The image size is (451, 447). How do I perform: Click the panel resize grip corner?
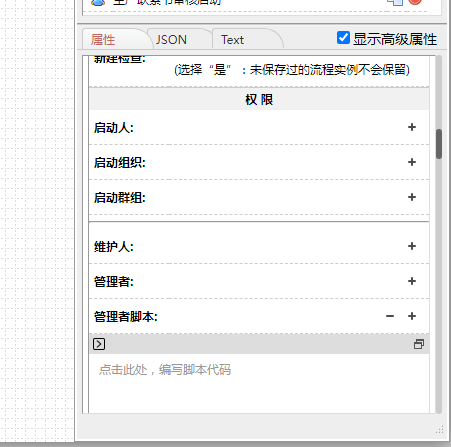440,429
